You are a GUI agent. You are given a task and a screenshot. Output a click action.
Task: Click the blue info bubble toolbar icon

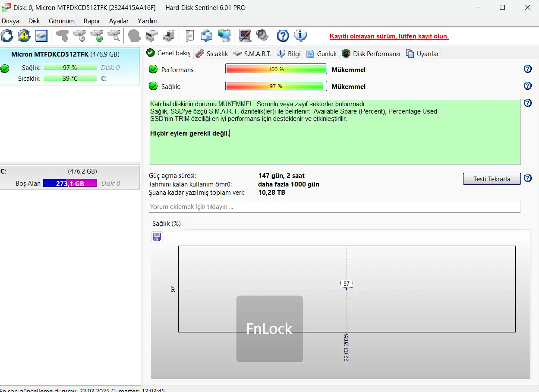click(300, 36)
